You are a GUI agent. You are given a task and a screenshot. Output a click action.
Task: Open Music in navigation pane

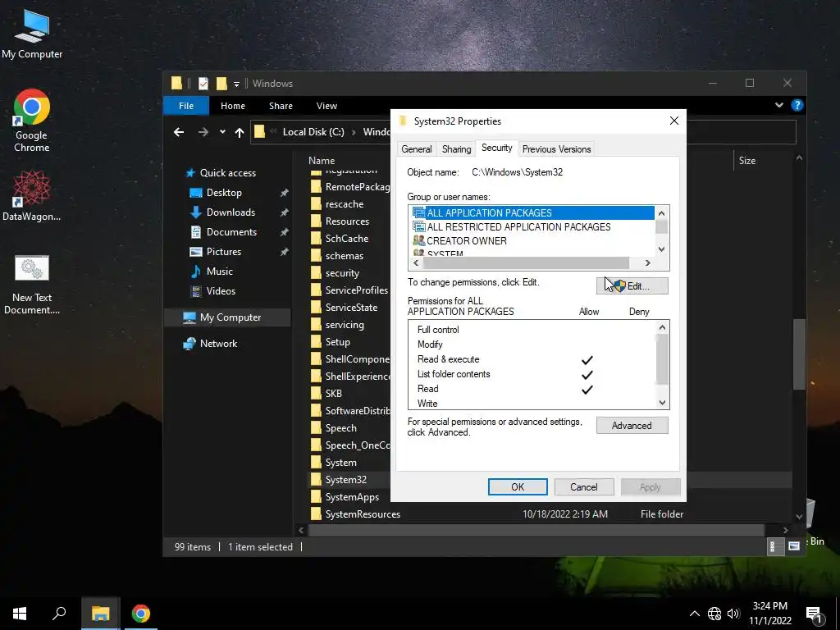click(220, 272)
